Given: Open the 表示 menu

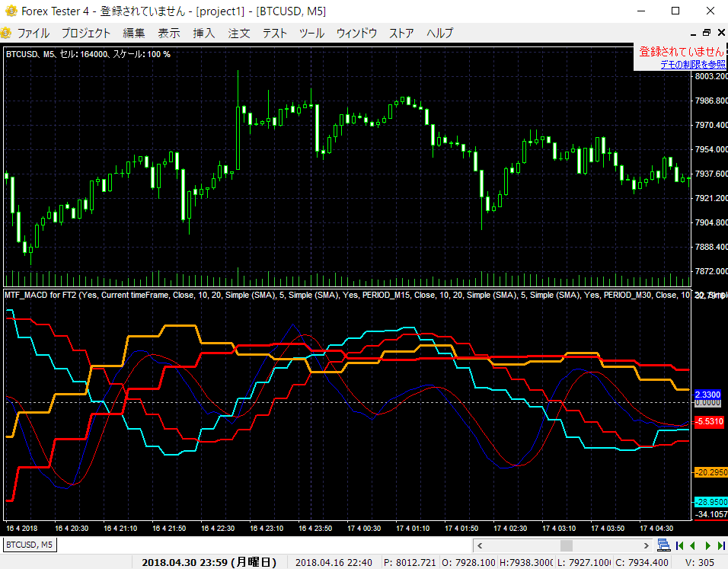Looking at the screenshot, I should [168, 33].
